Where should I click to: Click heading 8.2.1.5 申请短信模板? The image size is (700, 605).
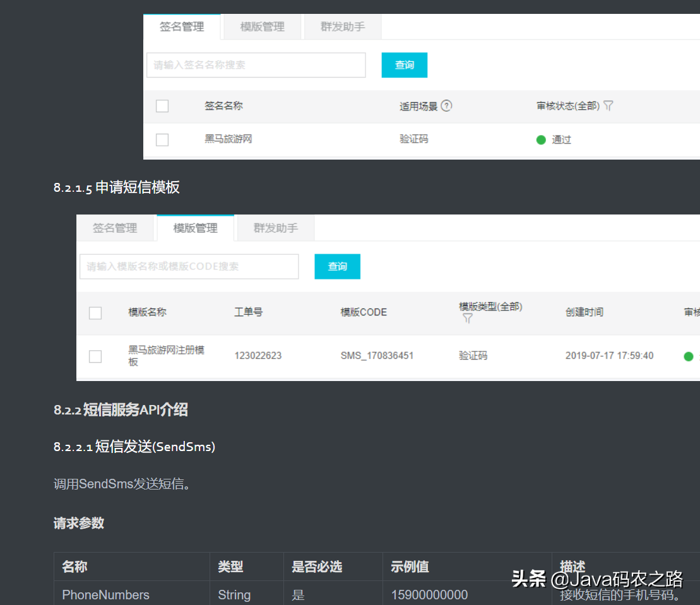(117, 187)
